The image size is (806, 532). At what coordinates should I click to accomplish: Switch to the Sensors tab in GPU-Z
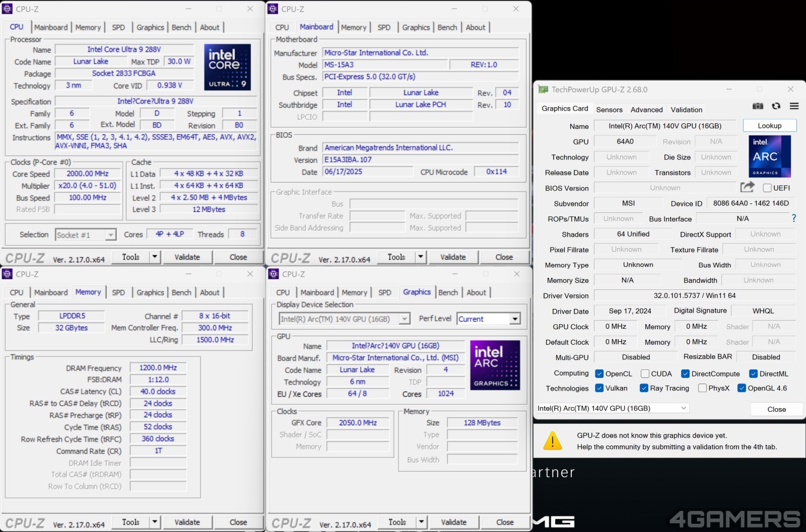pos(609,110)
